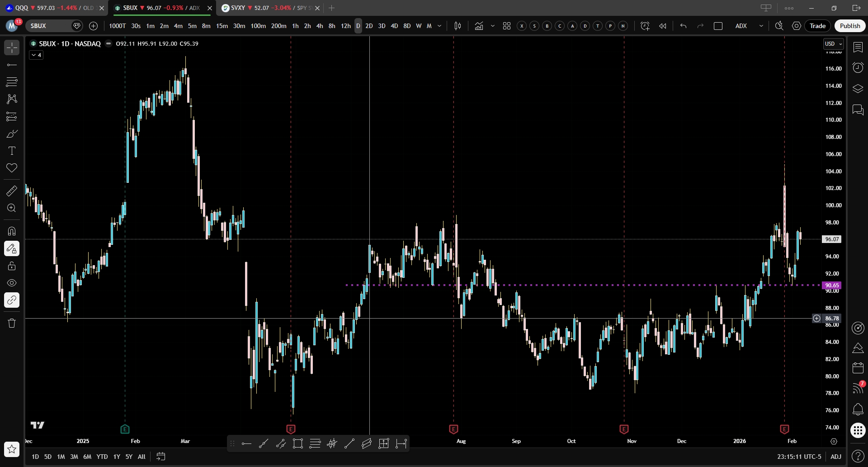Open the Indicators icon in top toolbar
This screenshot has width=868, height=467.
pyautogui.click(x=479, y=26)
